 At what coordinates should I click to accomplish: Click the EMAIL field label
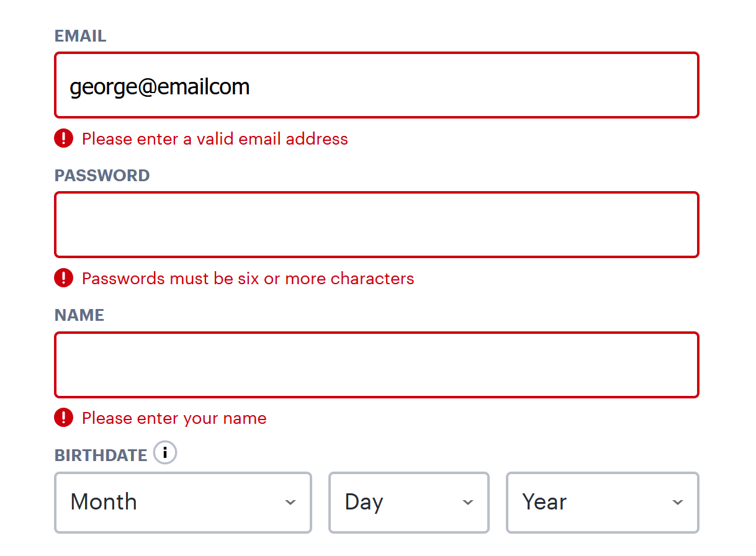tap(80, 36)
